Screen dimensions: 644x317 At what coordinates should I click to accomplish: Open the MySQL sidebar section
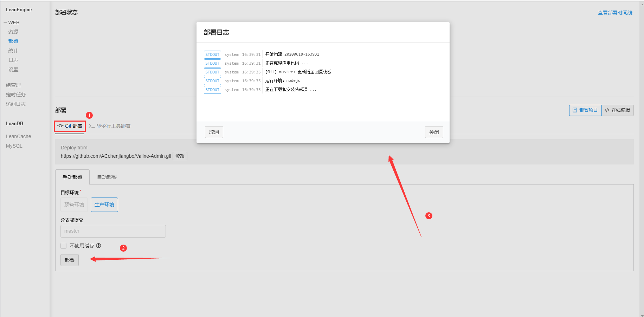[x=14, y=146]
